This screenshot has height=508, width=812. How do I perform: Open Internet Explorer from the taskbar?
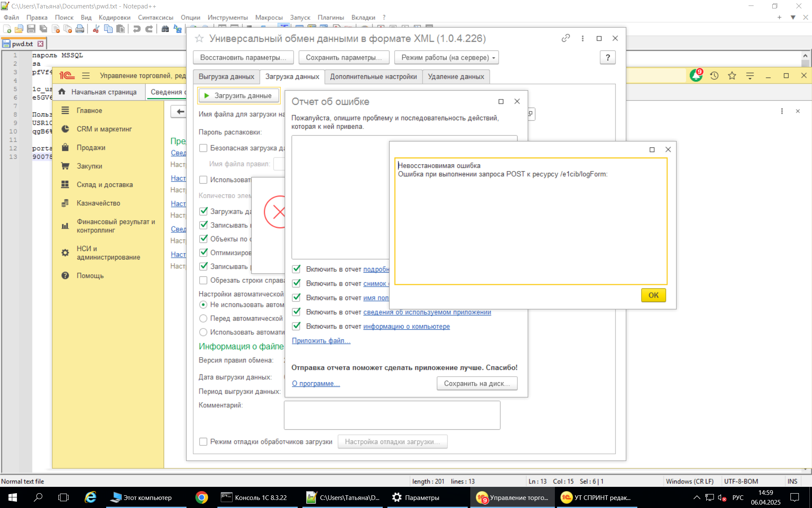[91, 497]
